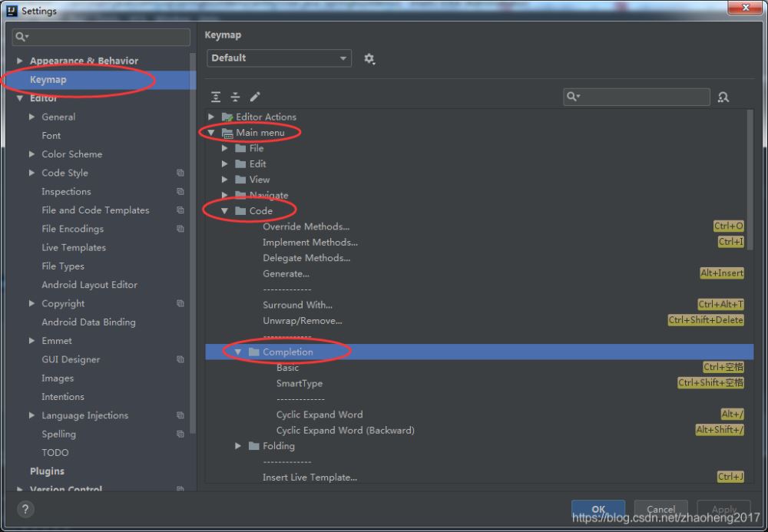768x532 pixels.
Task: Select the Generate... action row
Action: point(286,274)
